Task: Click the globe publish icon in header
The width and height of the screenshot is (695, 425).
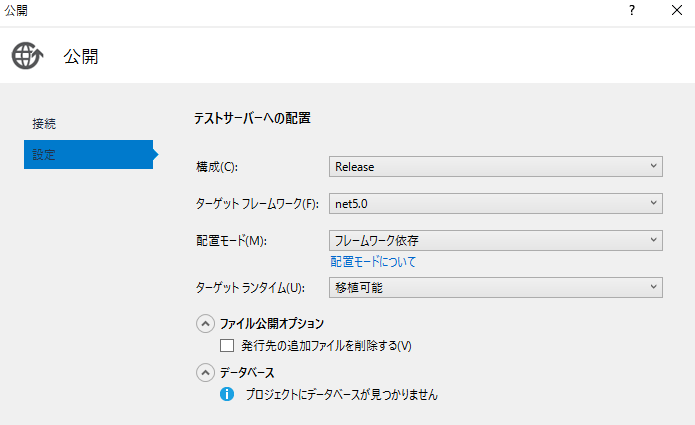Action: click(27, 56)
